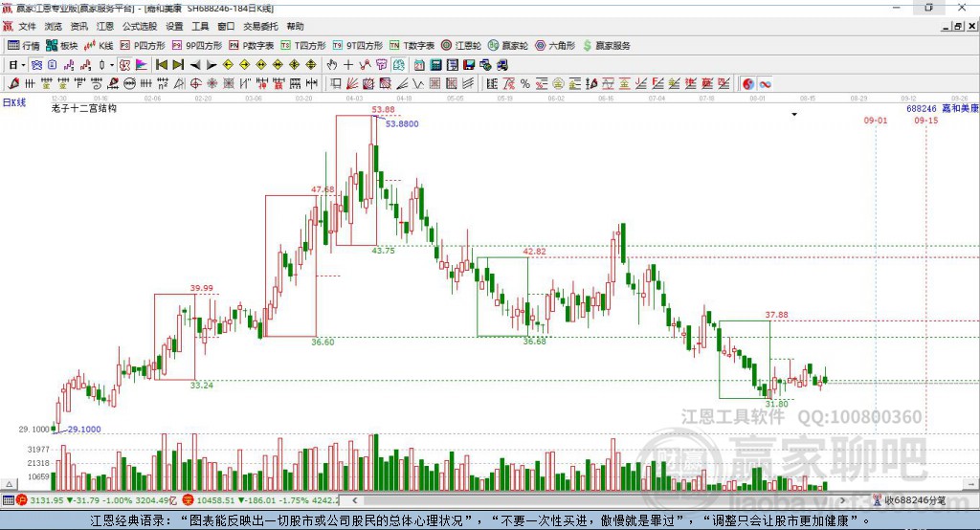Open the 9P四方形 tool
Viewport: 980px width, 530px height.
click(x=197, y=46)
